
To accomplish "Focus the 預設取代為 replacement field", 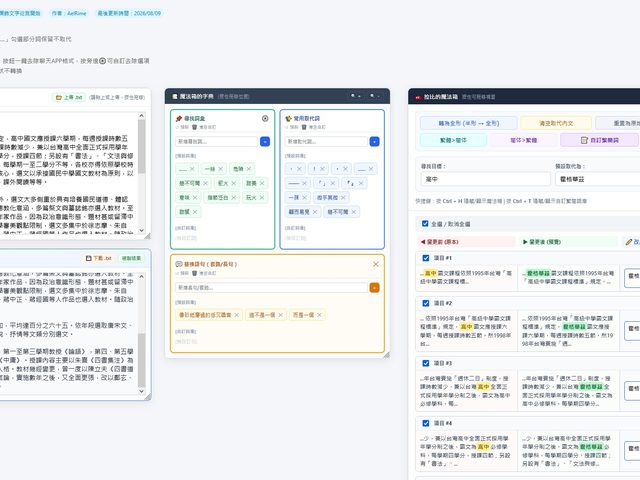I will tap(598, 179).
